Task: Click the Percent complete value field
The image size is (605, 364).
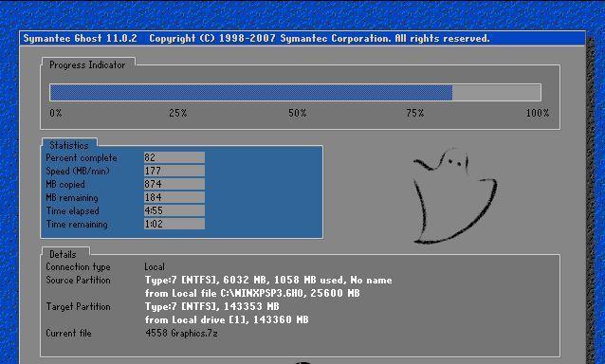Action: (174, 157)
